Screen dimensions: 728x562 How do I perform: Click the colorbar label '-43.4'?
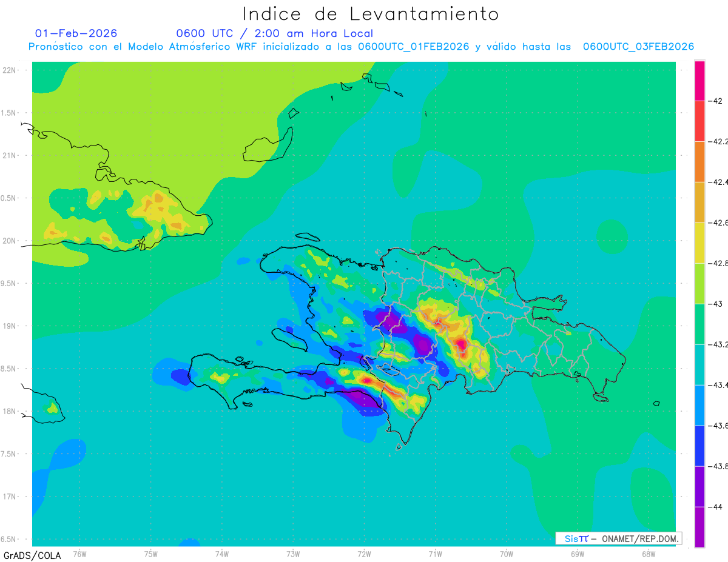[718, 385]
